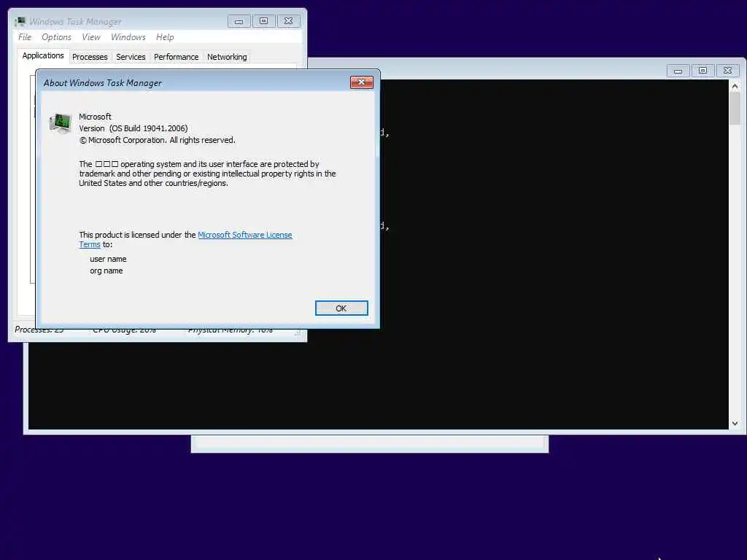Maximize the console window behind Task Manager
This screenshot has height=560, width=747.
(x=703, y=71)
